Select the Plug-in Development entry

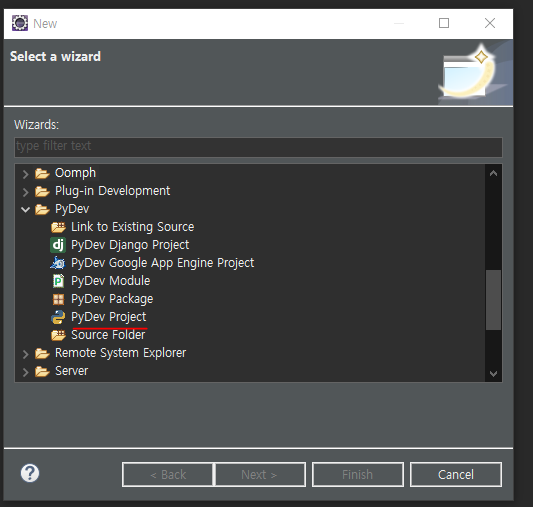tap(113, 191)
